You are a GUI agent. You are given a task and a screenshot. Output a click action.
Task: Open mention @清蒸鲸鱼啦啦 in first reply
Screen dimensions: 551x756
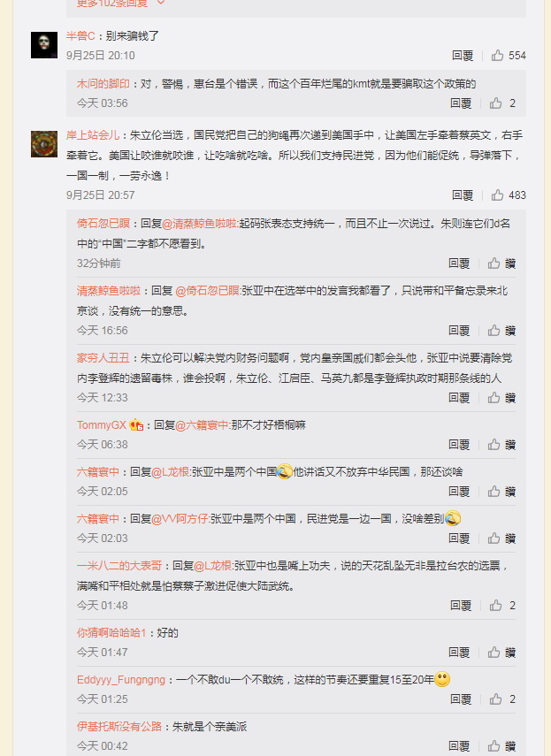pyautogui.click(x=199, y=224)
